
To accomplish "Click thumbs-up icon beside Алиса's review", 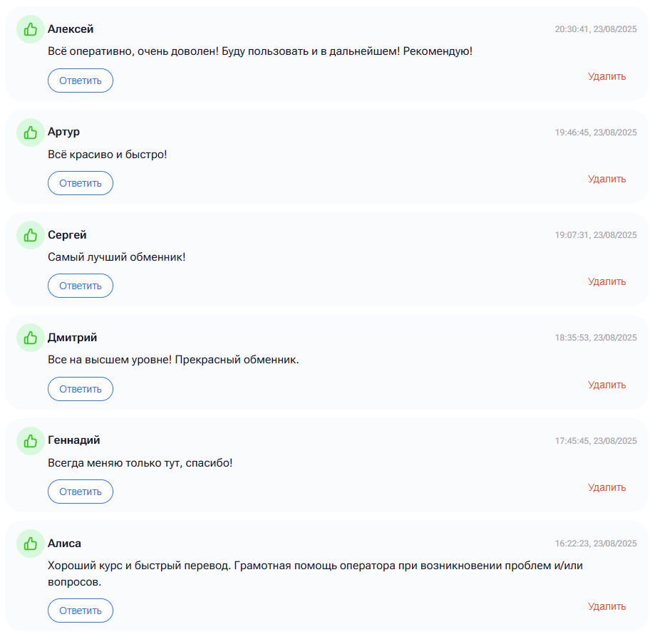I will 31,544.
